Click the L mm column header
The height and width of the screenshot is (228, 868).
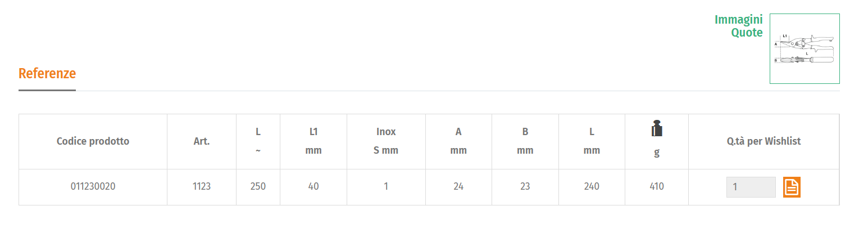click(x=592, y=141)
